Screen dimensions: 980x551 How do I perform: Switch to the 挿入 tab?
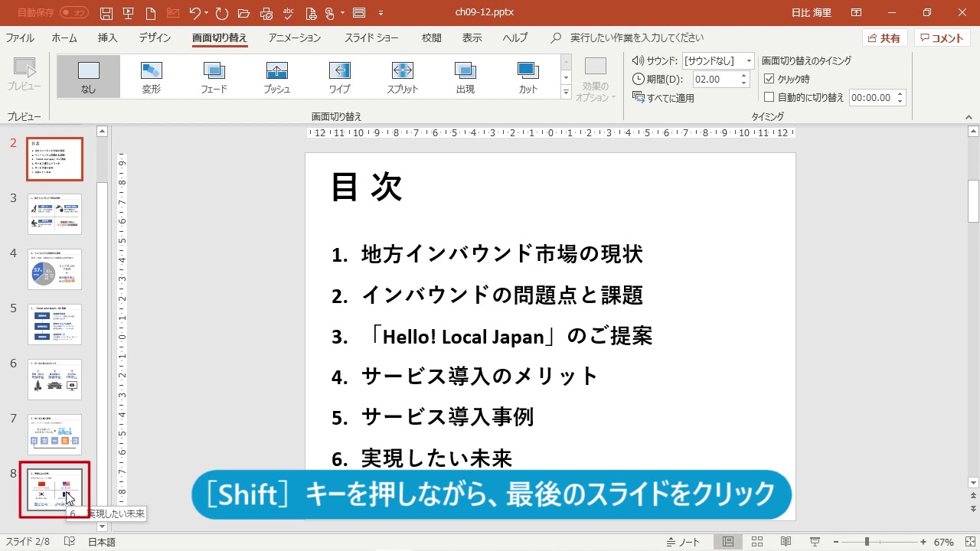[108, 38]
